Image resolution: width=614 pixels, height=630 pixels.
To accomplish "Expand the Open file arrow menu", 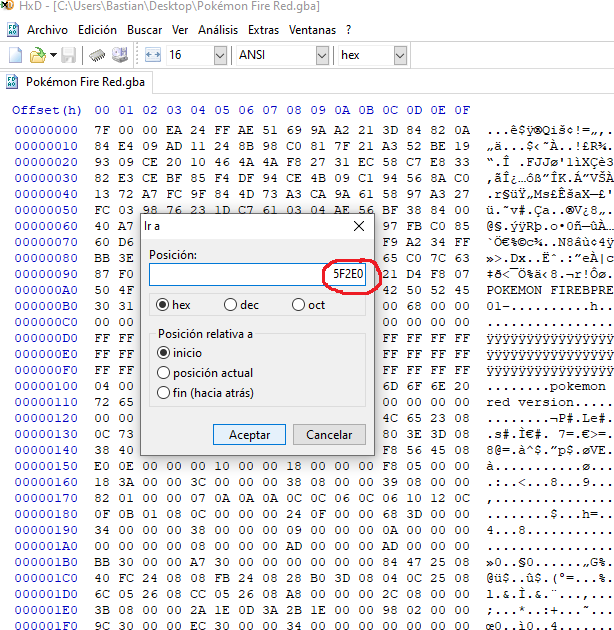I will click(53, 55).
